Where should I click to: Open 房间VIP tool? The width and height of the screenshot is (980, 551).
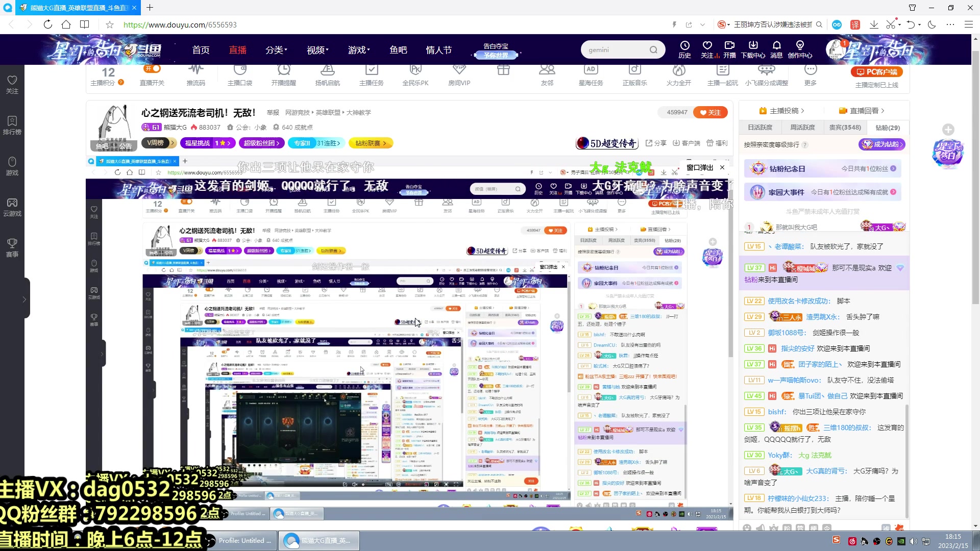(x=459, y=75)
